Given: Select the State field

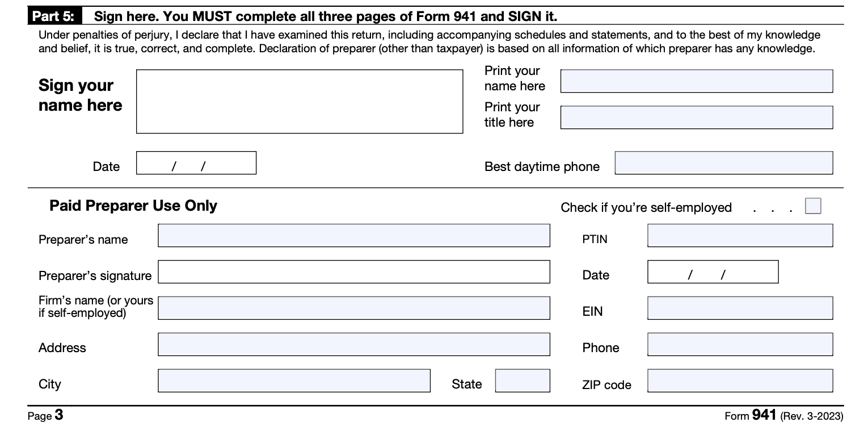Looking at the screenshot, I should point(522,381).
